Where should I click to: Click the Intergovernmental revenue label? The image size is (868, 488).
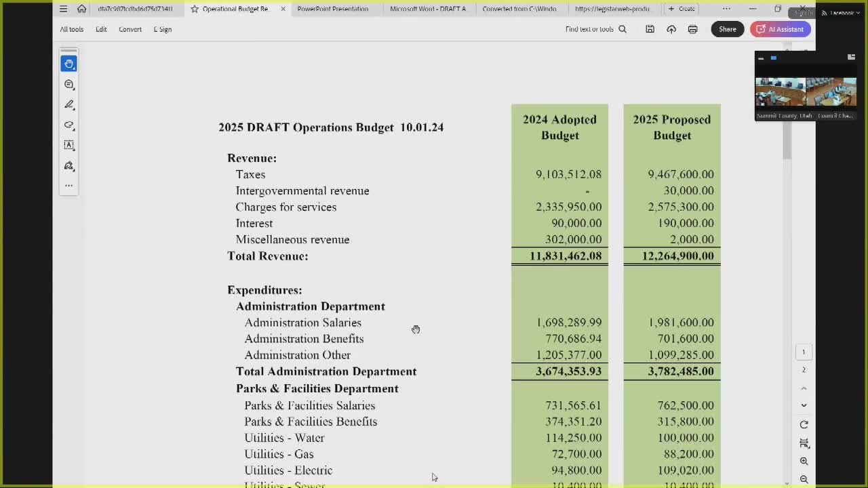(x=302, y=191)
